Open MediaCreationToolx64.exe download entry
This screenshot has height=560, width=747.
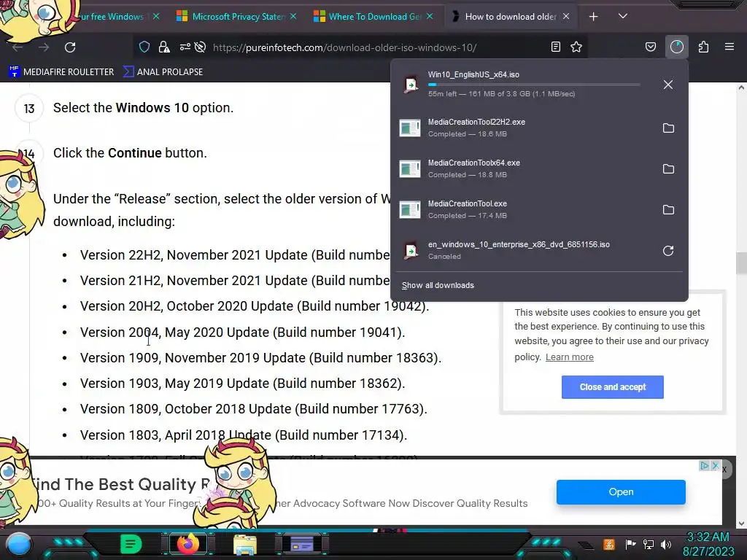tap(524, 168)
